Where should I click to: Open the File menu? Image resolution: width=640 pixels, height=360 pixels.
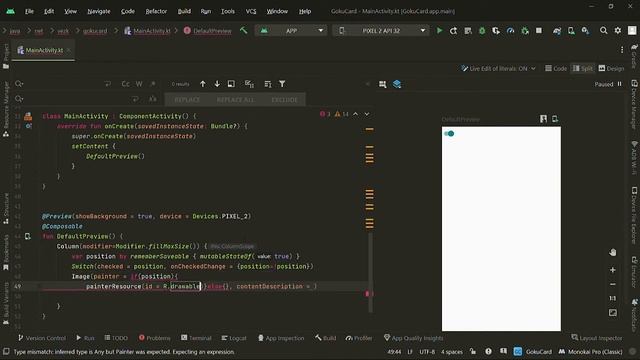[29, 11]
